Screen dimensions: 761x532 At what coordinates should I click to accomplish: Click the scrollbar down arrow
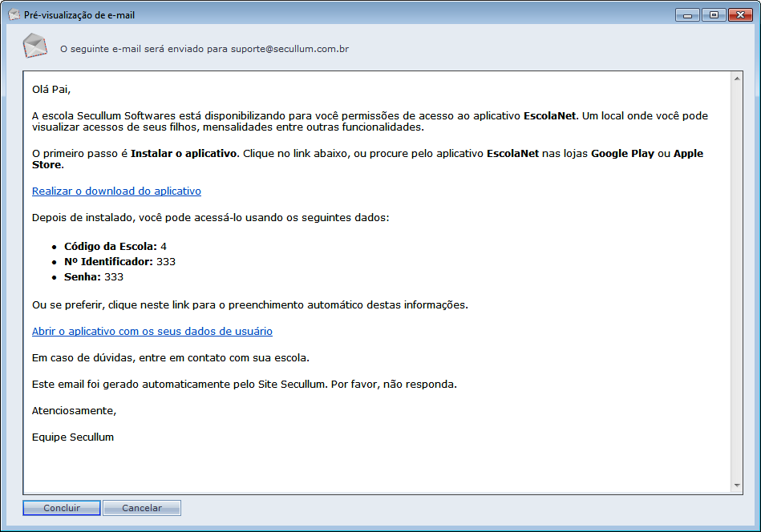click(737, 486)
